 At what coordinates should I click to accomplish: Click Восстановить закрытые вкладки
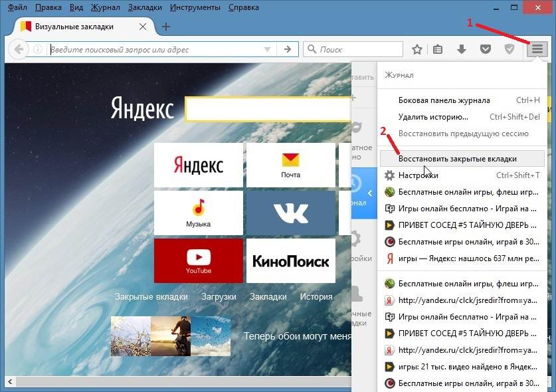(x=462, y=159)
